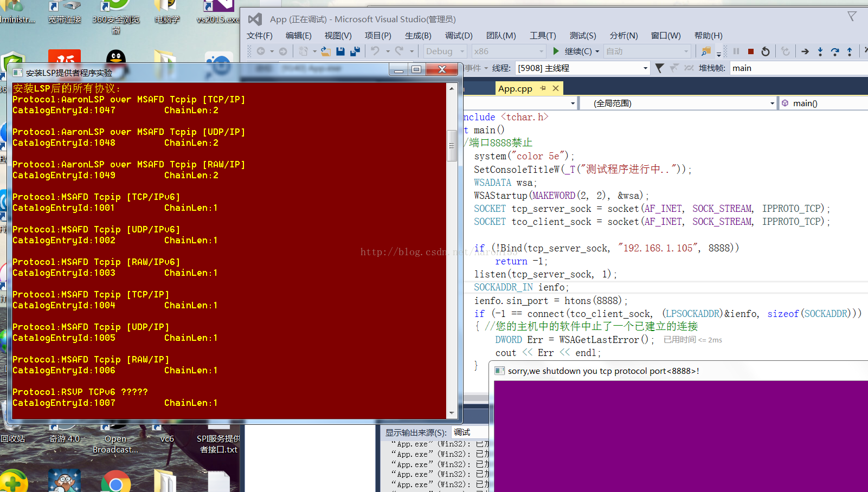Click the 360安全浏览器 desktop shortcut
Image resolution: width=868 pixels, height=492 pixels.
tap(116, 17)
